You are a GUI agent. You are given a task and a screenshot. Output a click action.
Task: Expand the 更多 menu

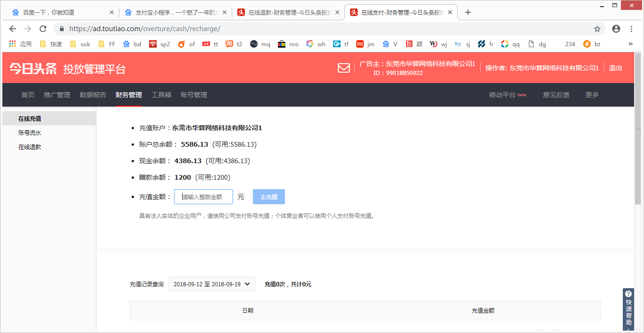(592, 95)
